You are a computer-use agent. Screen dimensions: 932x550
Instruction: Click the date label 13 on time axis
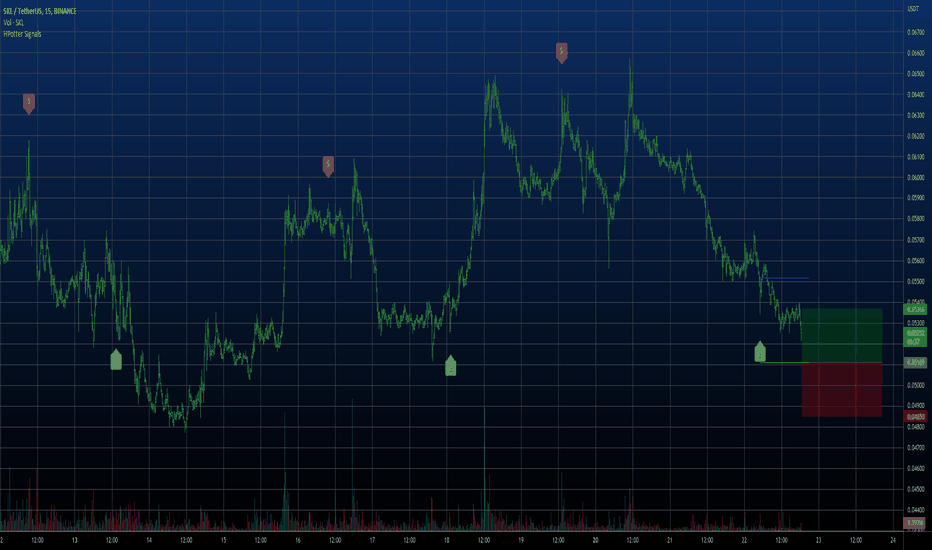click(x=74, y=540)
